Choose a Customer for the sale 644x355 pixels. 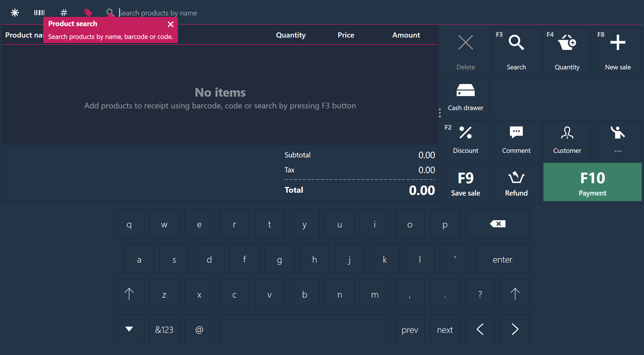[567, 140]
